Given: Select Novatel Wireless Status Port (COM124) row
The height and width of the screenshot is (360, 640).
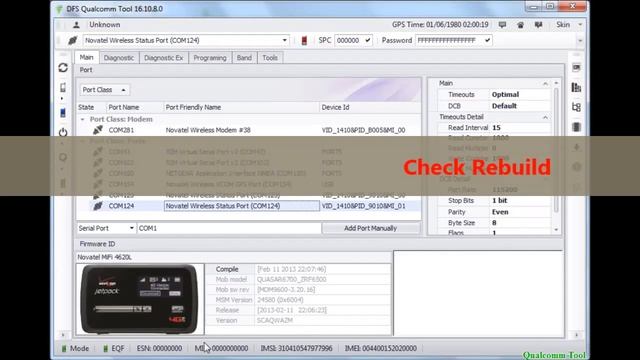Looking at the screenshot, I should (249, 206).
